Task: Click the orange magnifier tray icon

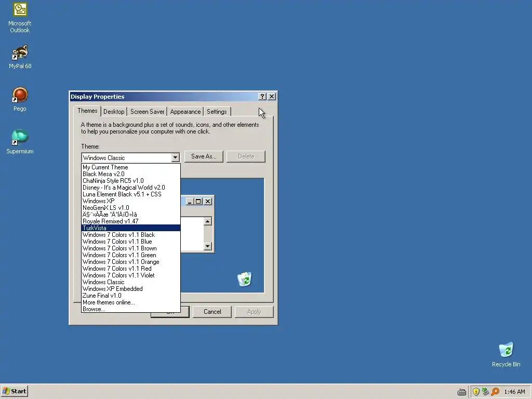Action: pyautogui.click(x=495, y=392)
